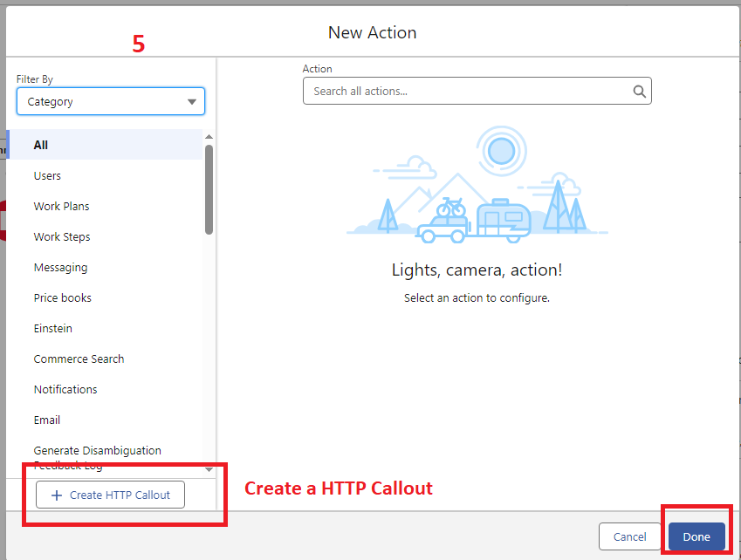Select the Messaging category
The height and width of the screenshot is (560, 741).
[x=60, y=267]
